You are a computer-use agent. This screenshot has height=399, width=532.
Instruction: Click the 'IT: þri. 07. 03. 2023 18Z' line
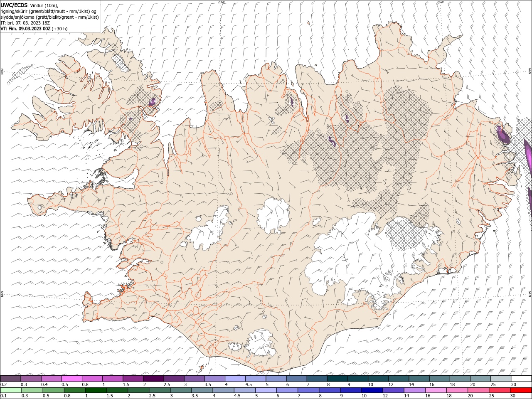(x=25, y=23)
